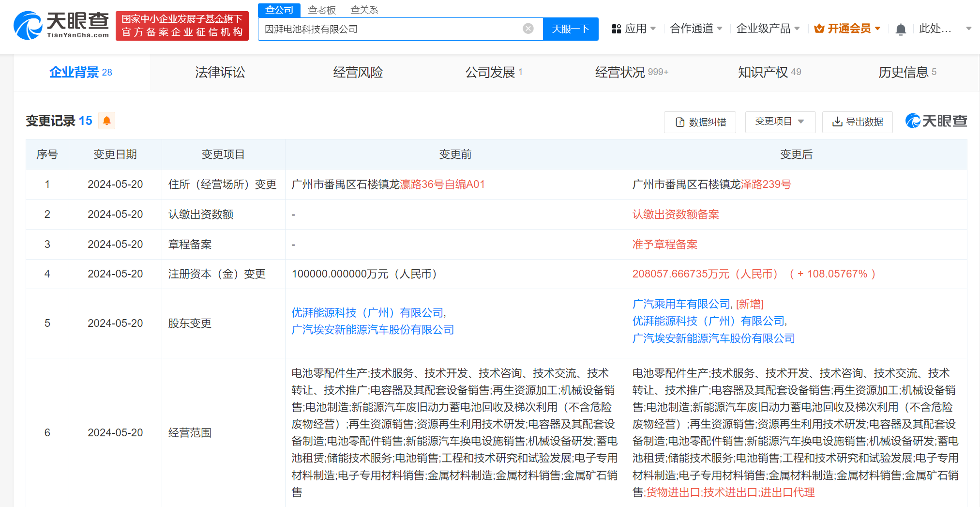Open notifications bell in top bar
The width and height of the screenshot is (980, 507).
point(900,30)
